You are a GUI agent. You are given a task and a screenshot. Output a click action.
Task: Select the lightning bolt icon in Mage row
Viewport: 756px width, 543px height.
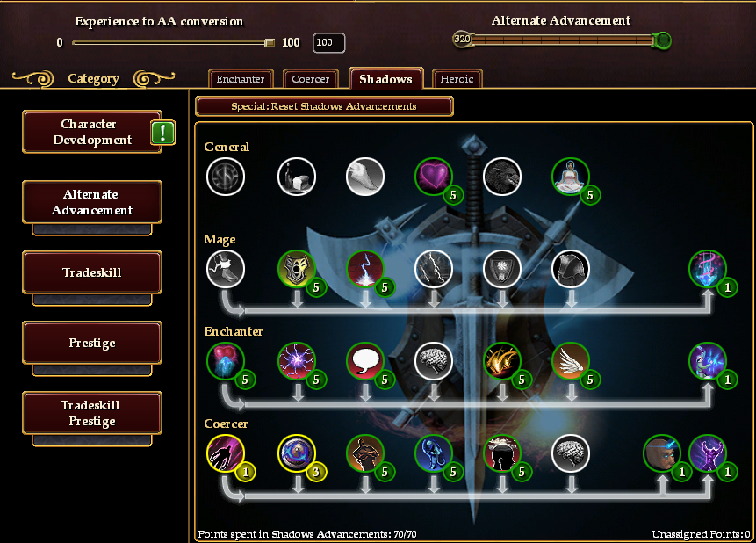[434, 268]
